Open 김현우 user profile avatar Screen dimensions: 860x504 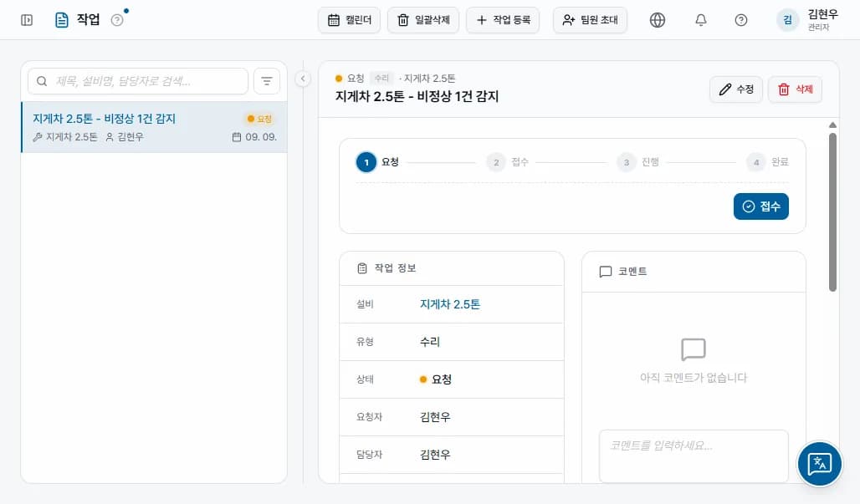pos(787,20)
